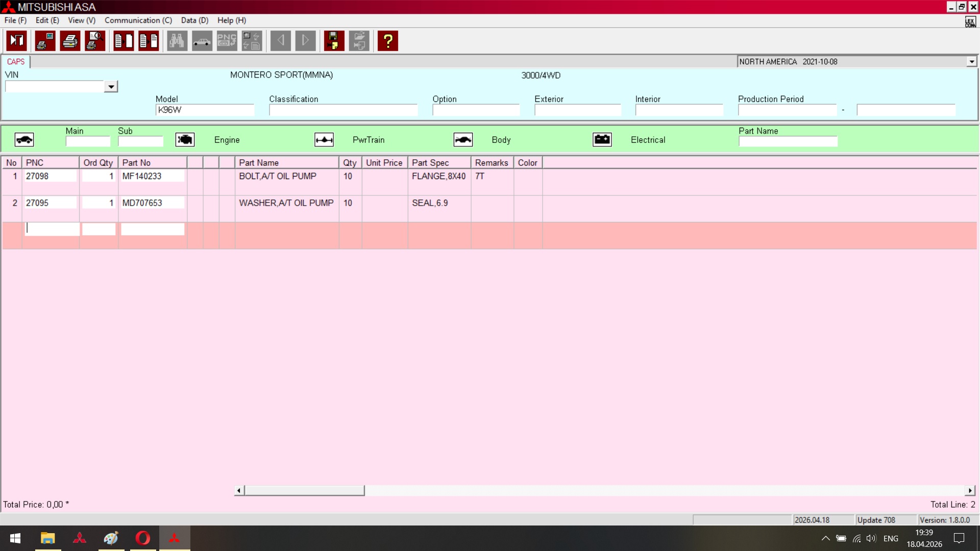980x551 pixels.
Task: Open print preview with magnifier icon
Action: click(x=95, y=41)
